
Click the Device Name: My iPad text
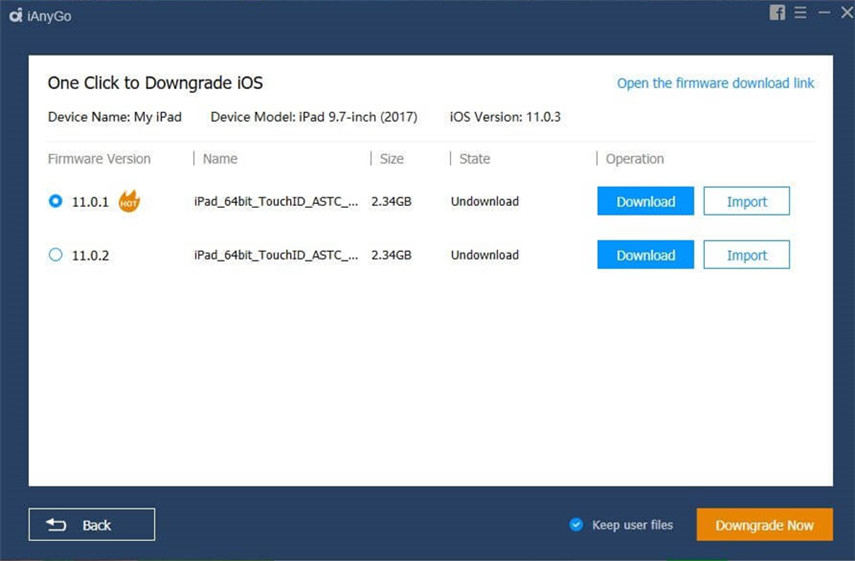tap(115, 117)
